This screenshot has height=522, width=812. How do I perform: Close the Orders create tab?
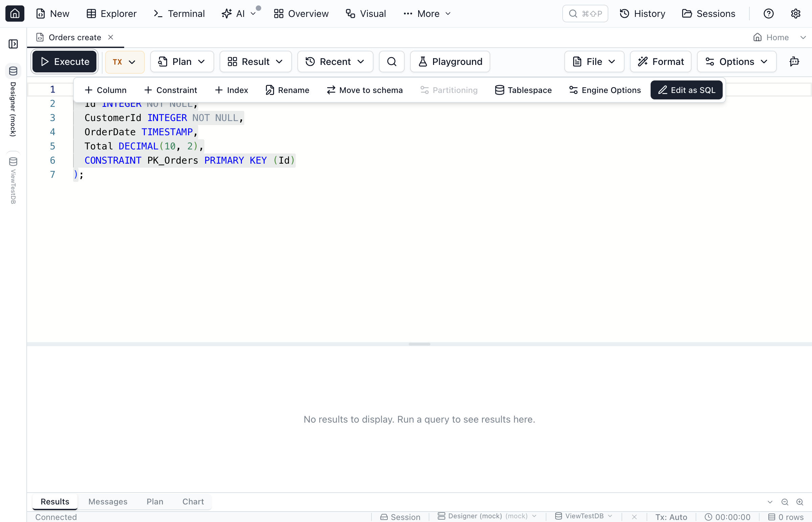111,37
